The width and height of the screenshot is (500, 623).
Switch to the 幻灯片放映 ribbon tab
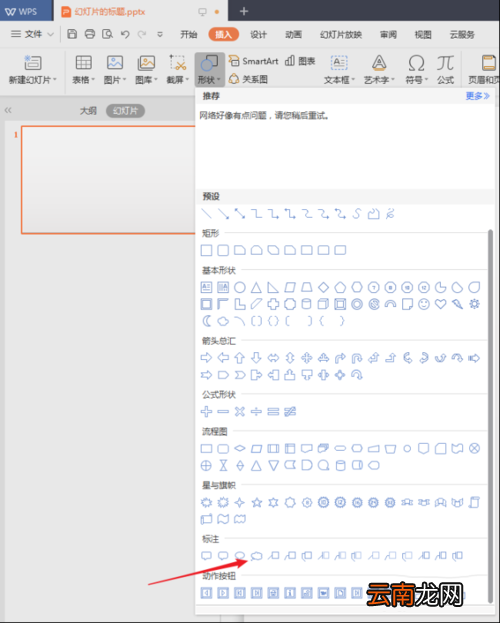pyautogui.click(x=341, y=35)
